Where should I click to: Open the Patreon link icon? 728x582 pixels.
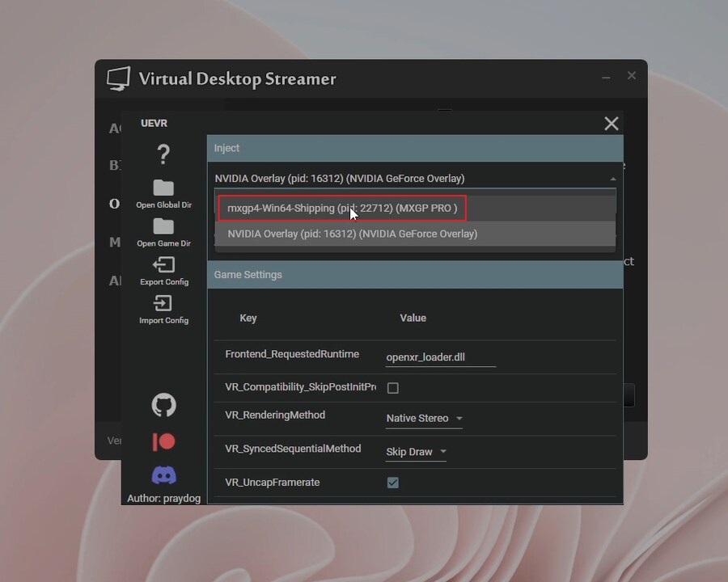click(164, 441)
